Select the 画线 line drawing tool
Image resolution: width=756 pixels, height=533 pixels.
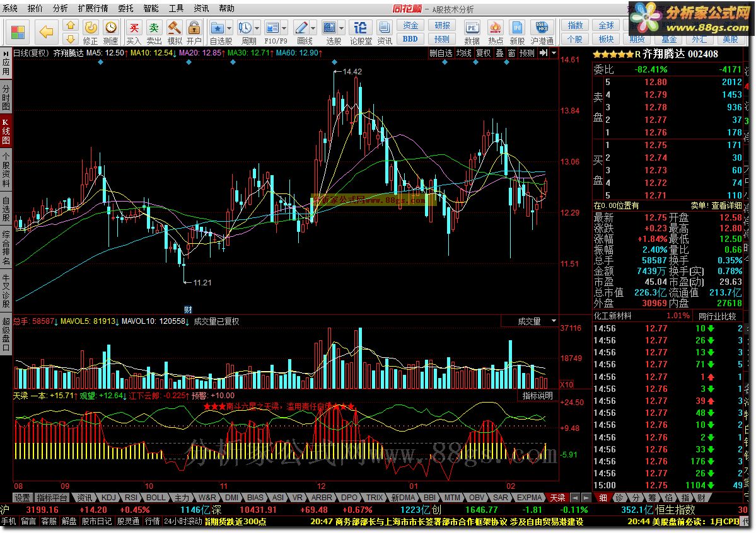302,28
